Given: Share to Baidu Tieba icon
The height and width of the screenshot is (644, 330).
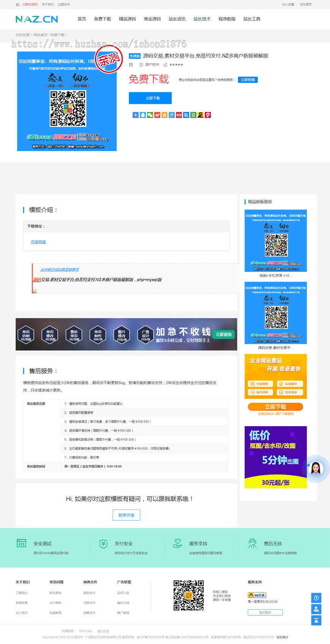Looking at the screenshot, I should (186, 115).
